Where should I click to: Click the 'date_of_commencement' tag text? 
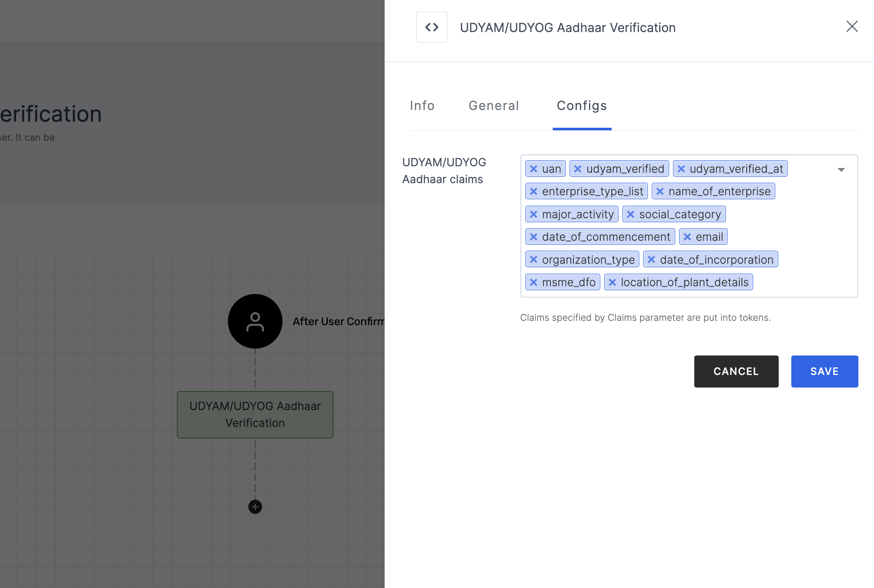point(606,237)
